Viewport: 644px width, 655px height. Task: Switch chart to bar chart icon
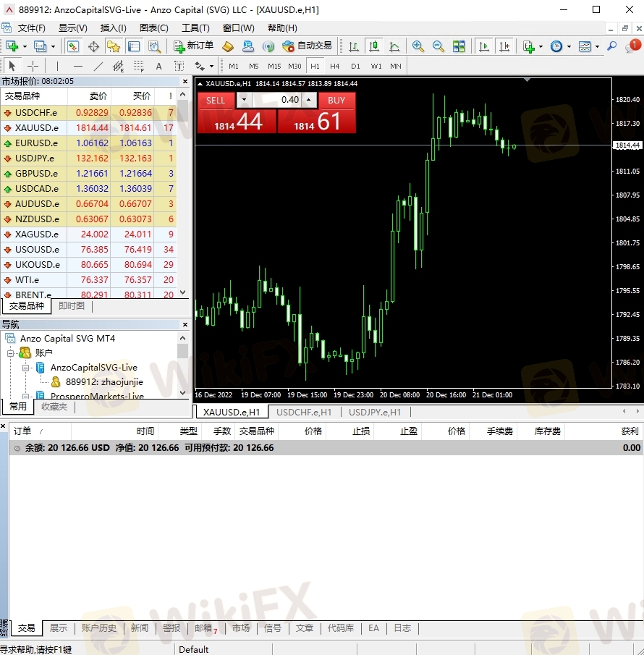point(354,46)
